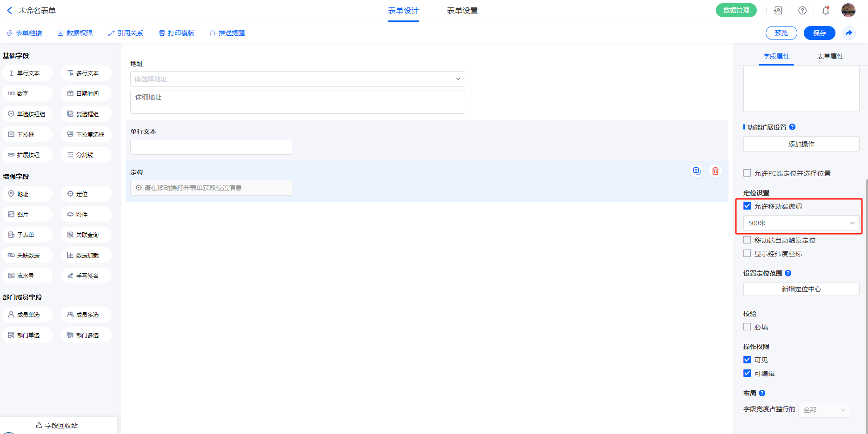Click the contacts icon in top bar
The width and height of the screenshot is (868, 434).
coord(778,10)
